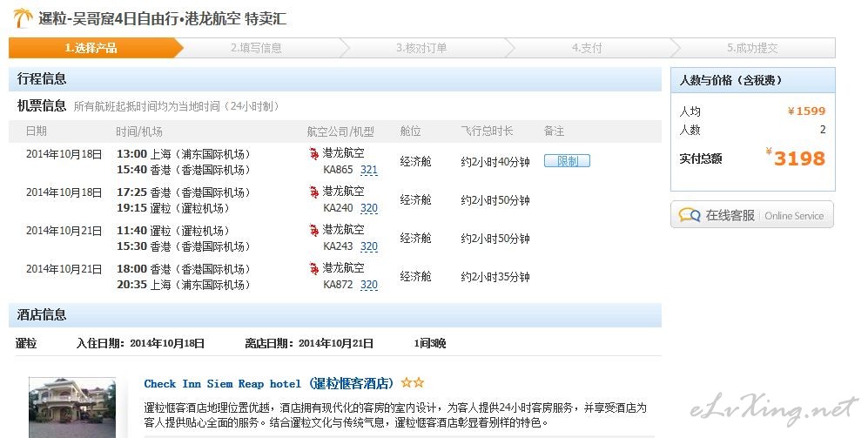Click the 航空公司/机型 column header
868x438 pixels.
click(x=340, y=131)
